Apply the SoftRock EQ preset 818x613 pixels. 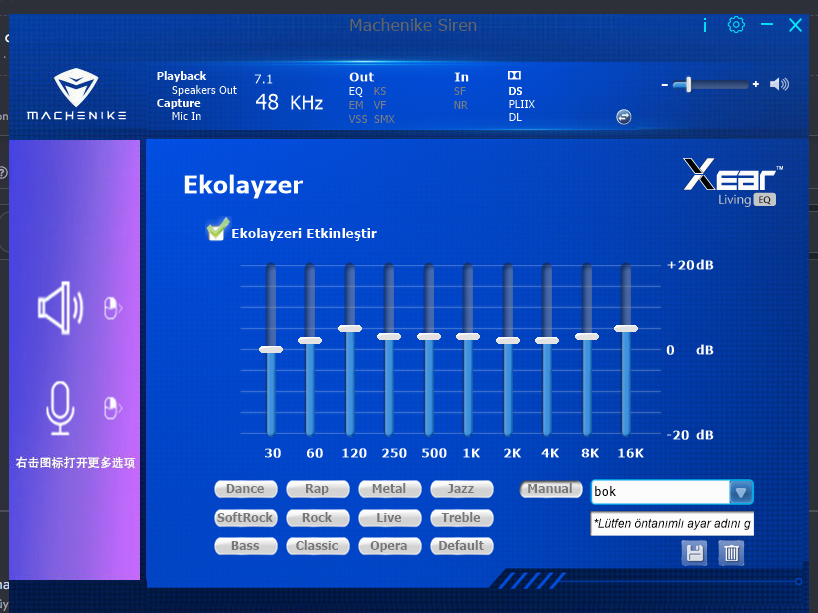[x=245, y=518]
